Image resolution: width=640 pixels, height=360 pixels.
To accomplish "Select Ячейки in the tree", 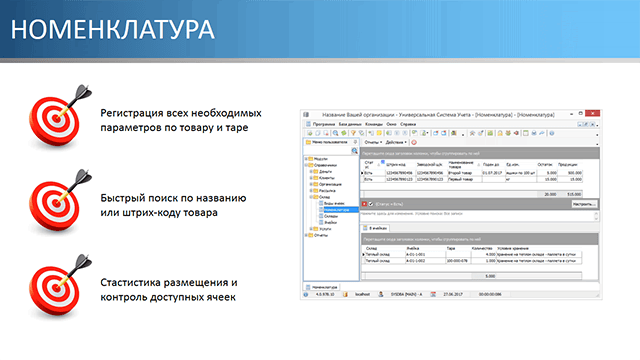I will click(331, 223).
